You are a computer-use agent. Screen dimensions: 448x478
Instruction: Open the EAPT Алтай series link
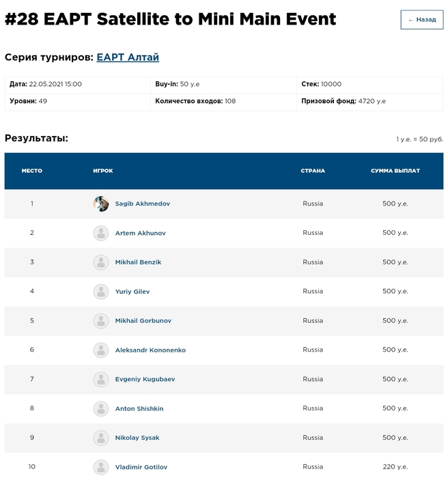click(x=128, y=57)
